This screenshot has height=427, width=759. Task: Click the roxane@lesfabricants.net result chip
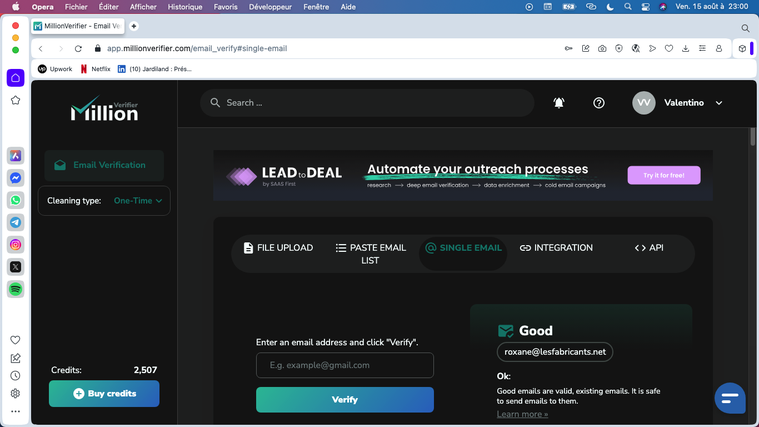click(x=555, y=352)
